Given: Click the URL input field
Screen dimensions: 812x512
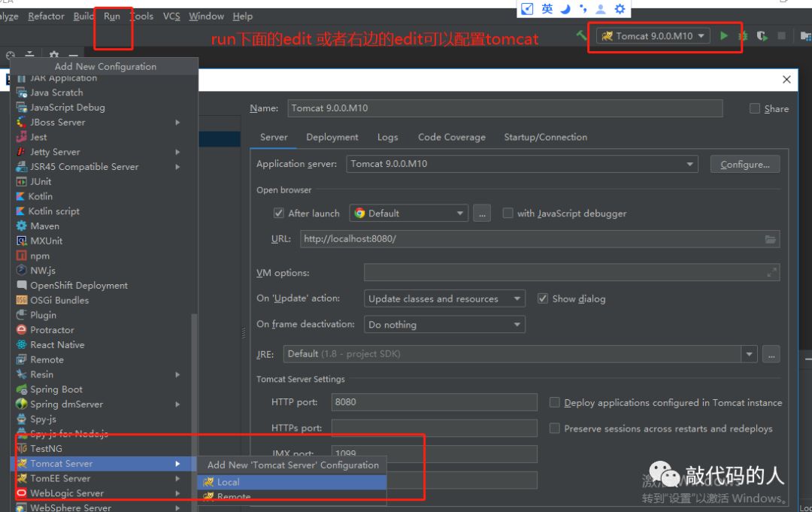Looking at the screenshot, I should [540, 239].
